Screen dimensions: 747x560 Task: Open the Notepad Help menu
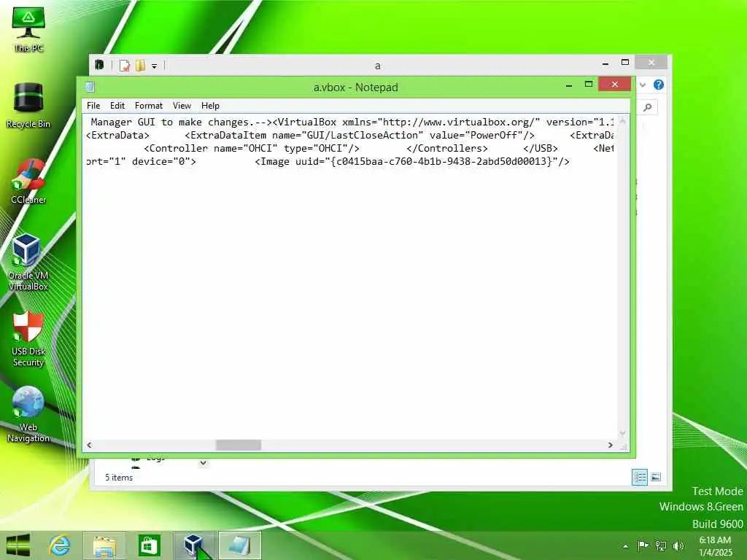click(x=210, y=106)
